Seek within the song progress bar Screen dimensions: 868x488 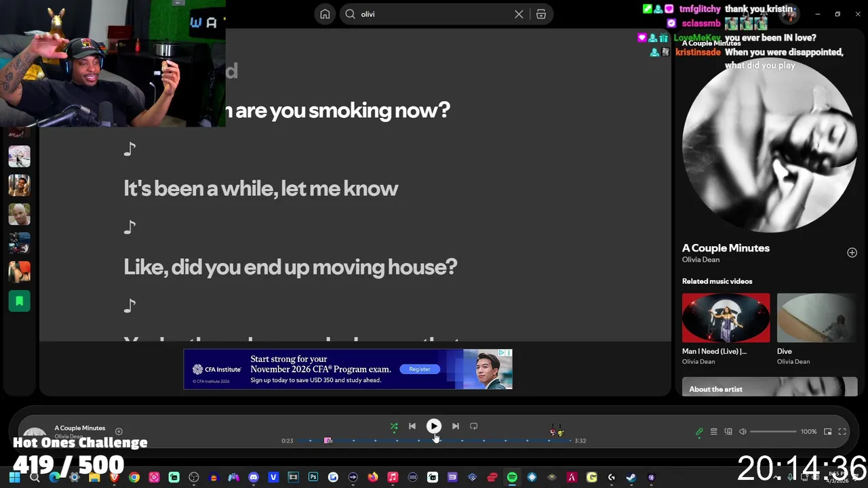click(x=434, y=441)
